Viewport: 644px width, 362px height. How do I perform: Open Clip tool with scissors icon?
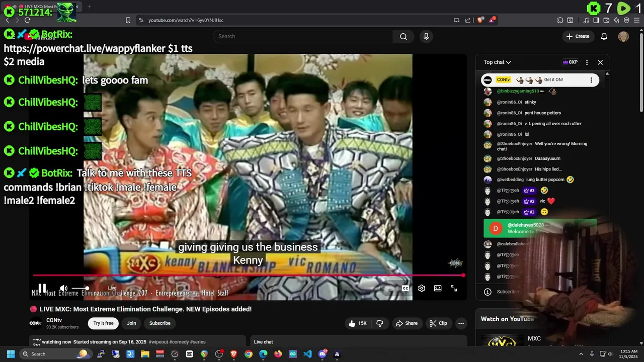point(438,323)
